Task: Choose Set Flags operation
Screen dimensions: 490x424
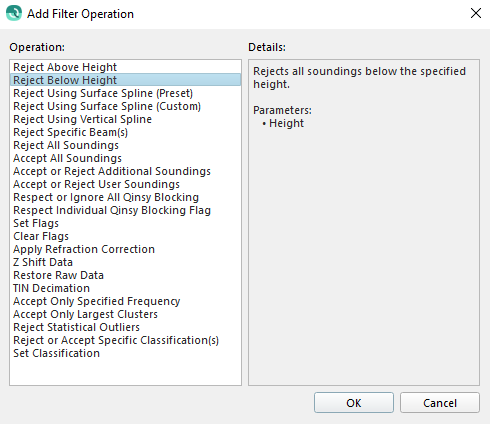Action: (x=125, y=223)
